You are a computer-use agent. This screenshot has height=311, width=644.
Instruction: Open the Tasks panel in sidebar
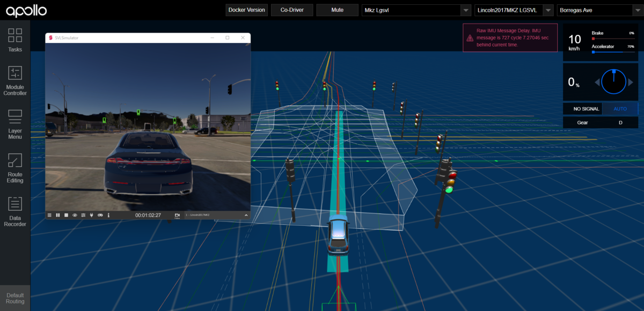15,40
